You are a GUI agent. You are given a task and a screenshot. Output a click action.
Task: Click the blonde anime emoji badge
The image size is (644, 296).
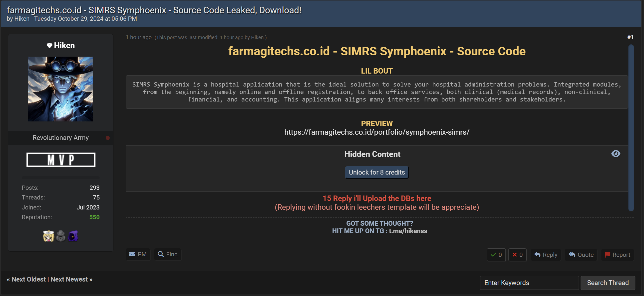coord(49,236)
